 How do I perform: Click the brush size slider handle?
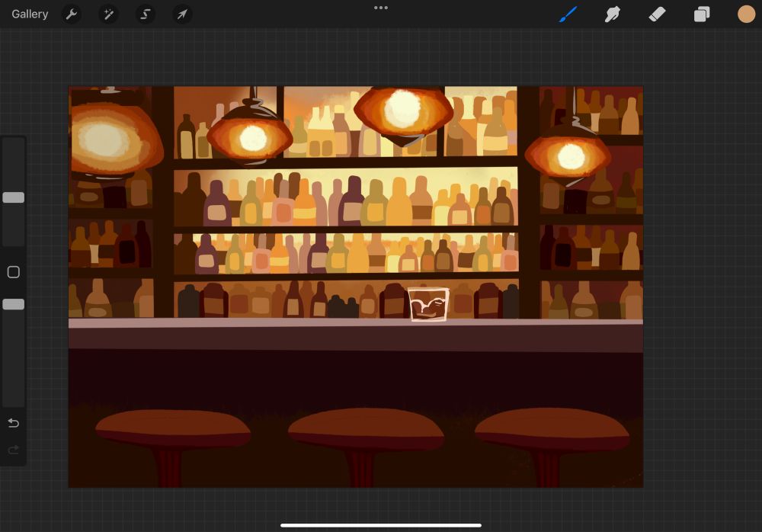coord(14,197)
